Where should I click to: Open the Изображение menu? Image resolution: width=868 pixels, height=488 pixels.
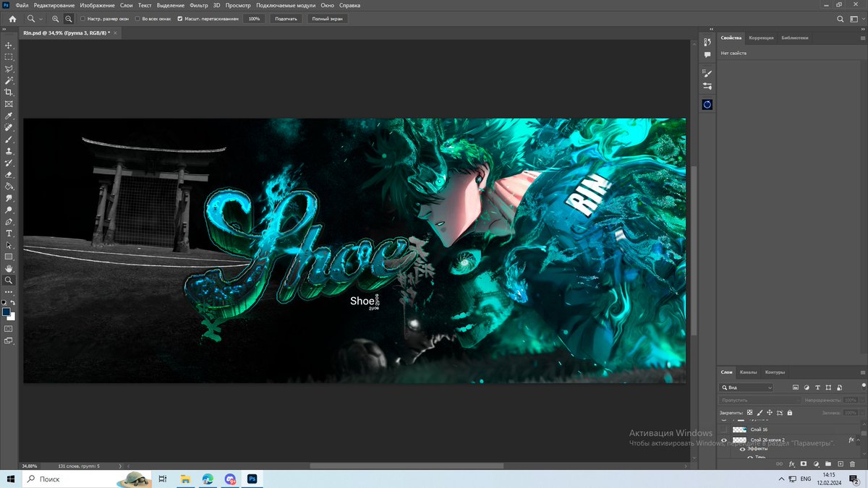tap(98, 5)
